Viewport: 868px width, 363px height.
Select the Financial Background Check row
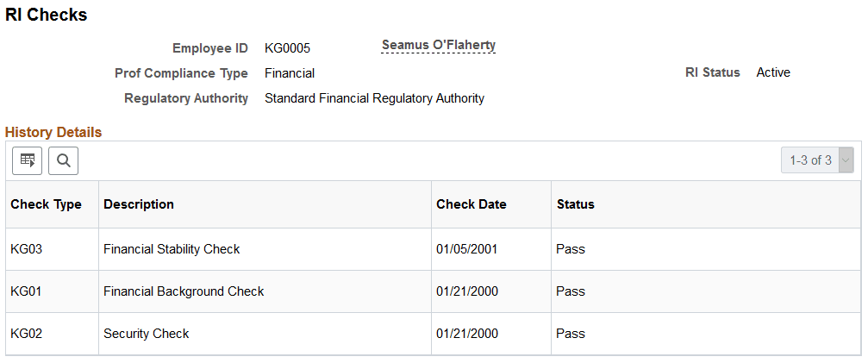point(434,291)
